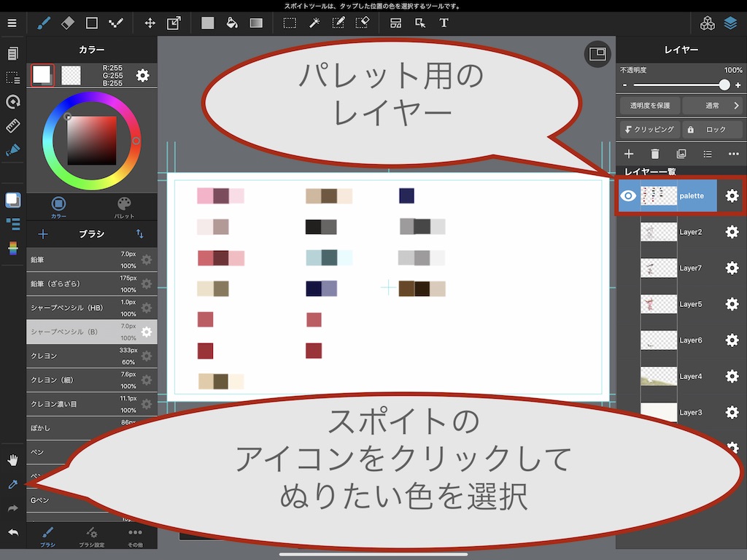The width and height of the screenshot is (747, 560).
Task: Add a new layer with plus icon
Action: pyautogui.click(x=629, y=154)
